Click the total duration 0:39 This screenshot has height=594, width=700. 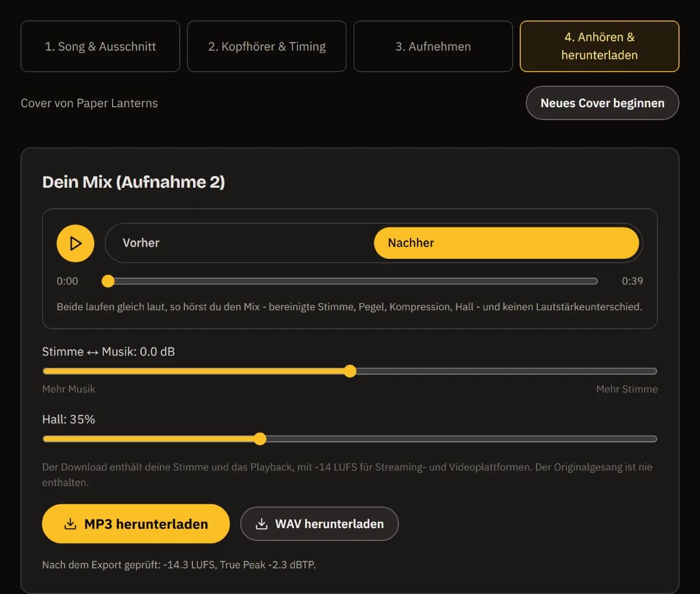click(632, 281)
